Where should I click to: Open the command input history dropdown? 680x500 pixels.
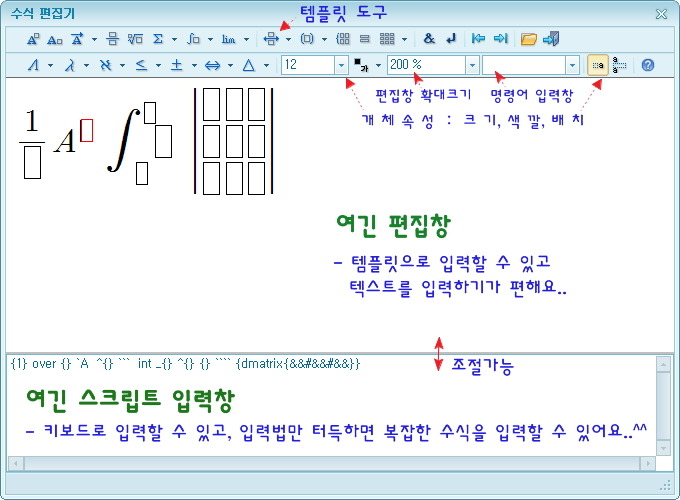(x=572, y=65)
